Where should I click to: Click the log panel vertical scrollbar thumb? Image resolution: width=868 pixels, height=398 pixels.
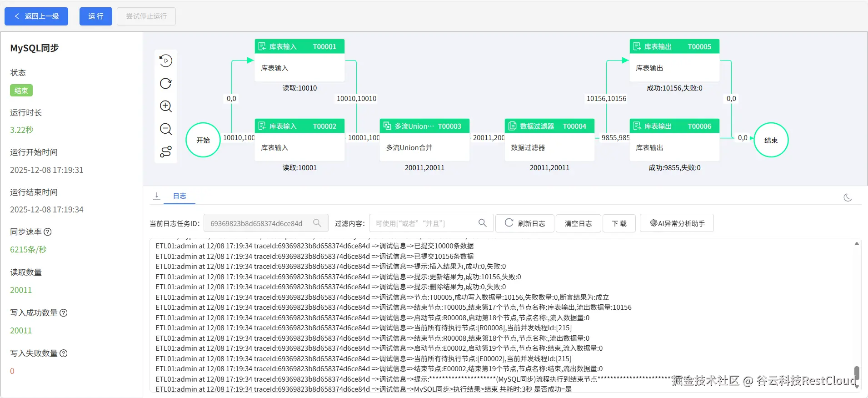pos(857,373)
